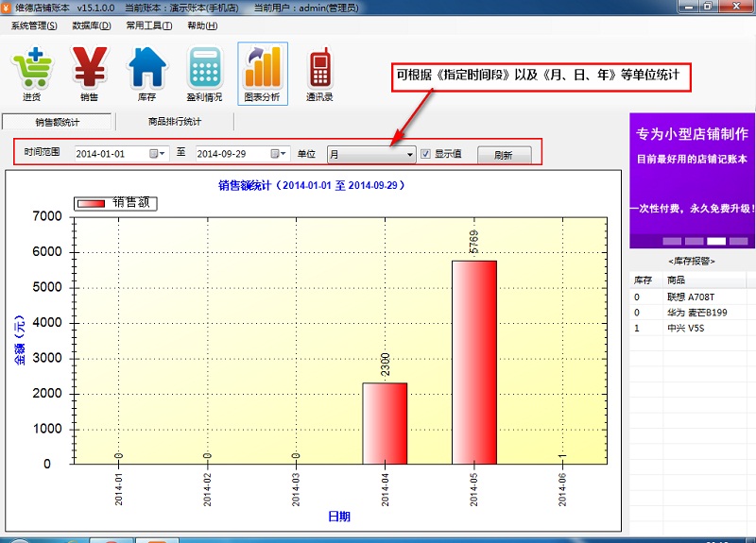The image size is (756, 543).
Task: Click the 2014-05 bar in chart
Action: pos(473,362)
